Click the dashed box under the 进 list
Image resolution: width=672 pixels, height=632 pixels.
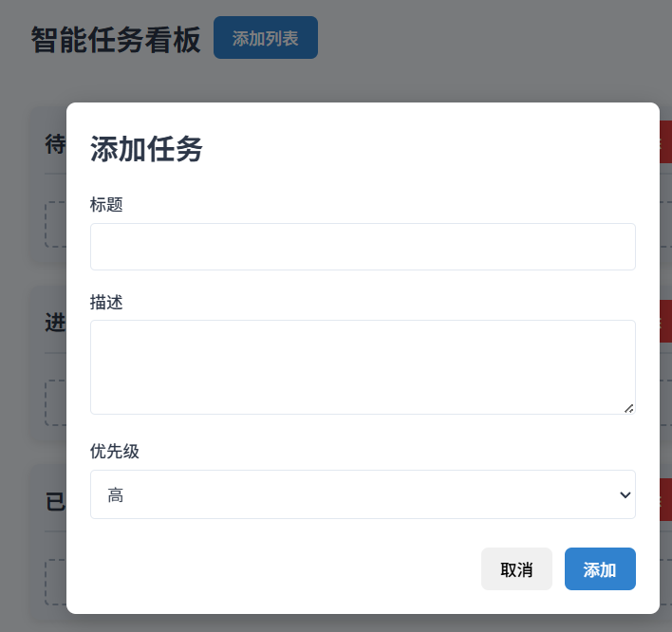55,402
